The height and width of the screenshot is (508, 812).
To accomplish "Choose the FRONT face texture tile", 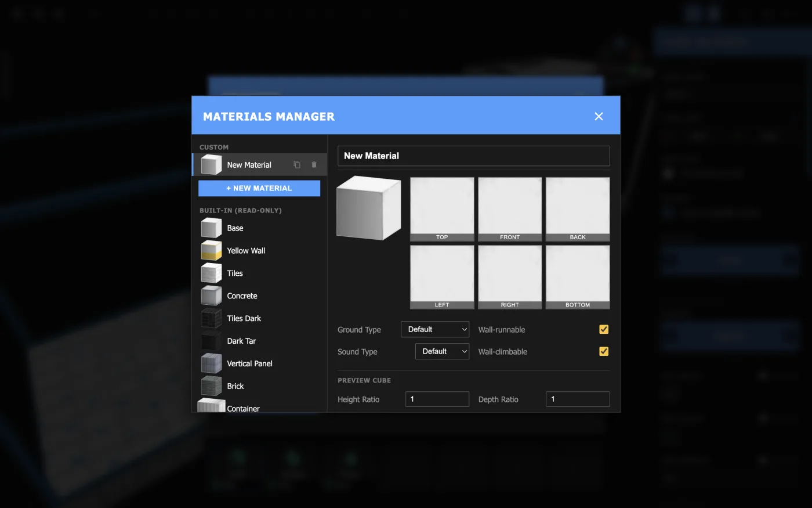I will coord(510,209).
